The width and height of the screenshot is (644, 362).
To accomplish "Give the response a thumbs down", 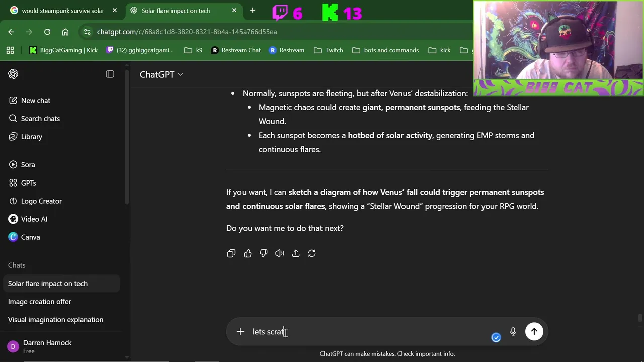I will [264, 254].
